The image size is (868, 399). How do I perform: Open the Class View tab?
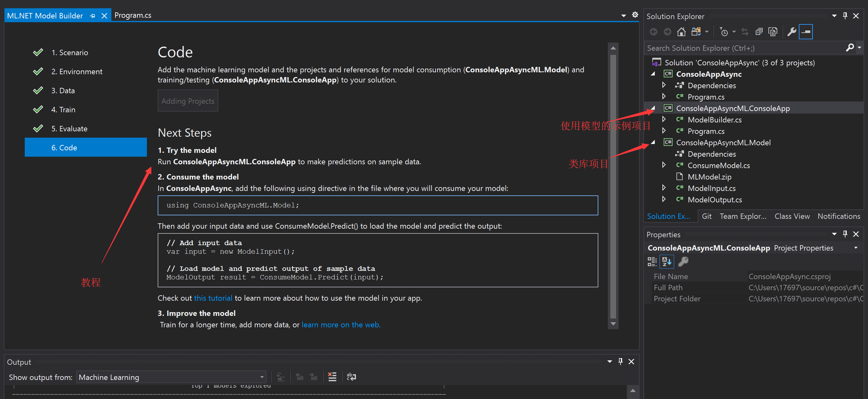(x=792, y=216)
